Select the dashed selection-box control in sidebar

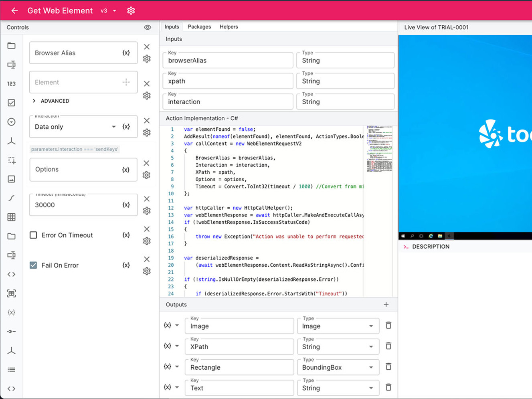(11, 160)
